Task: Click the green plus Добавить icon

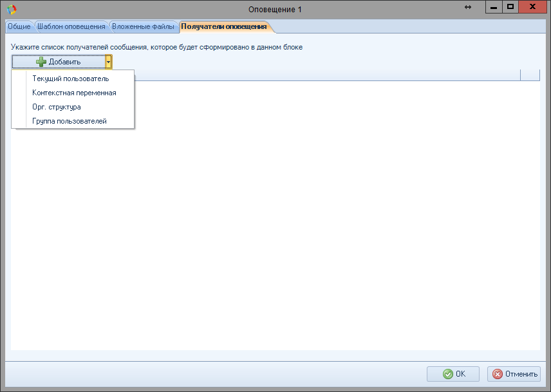Action: tap(41, 62)
